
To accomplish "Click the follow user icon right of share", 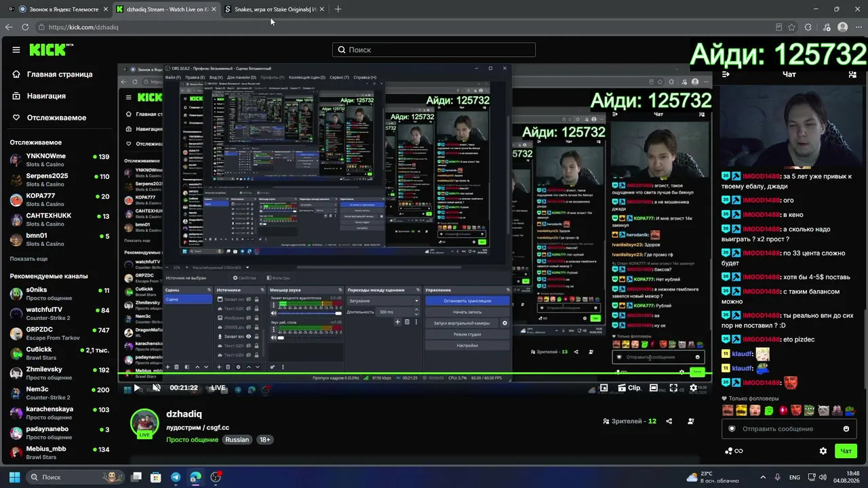I will click(x=691, y=421).
